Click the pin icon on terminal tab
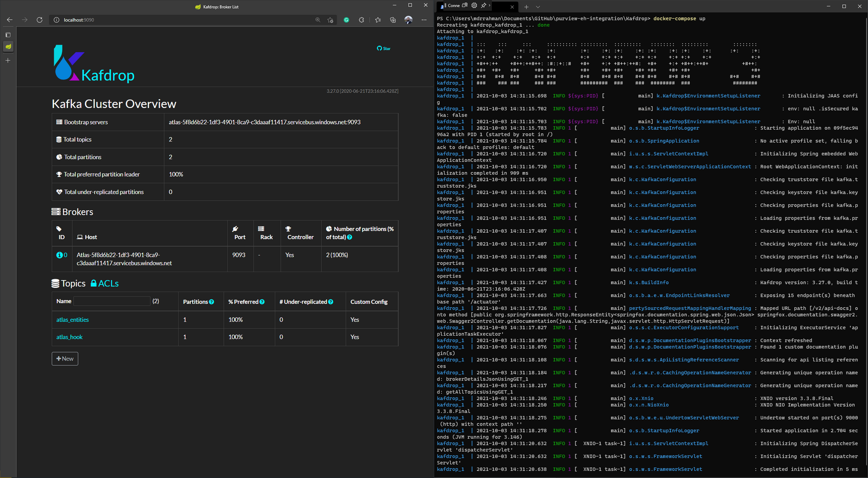This screenshot has width=868, height=478. click(483, 5)
